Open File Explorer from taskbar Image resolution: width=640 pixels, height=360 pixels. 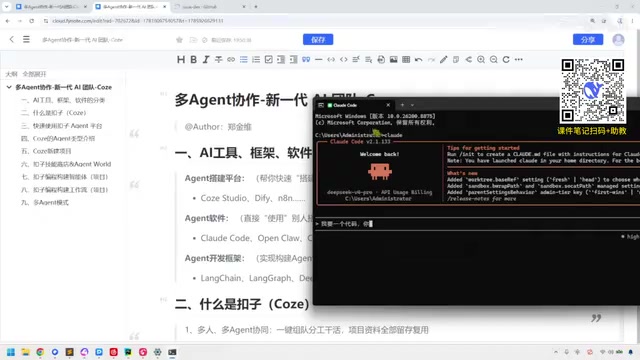click(x=25, y=352)
